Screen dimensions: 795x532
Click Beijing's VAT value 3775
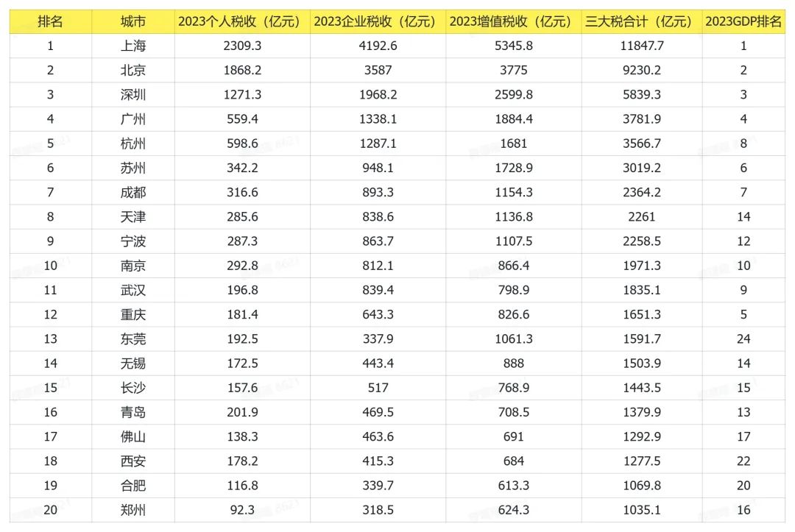[x=514, y=70]
